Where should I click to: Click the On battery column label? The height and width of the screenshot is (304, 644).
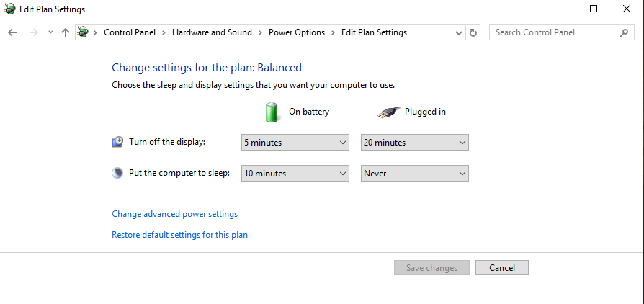point(309,112)
